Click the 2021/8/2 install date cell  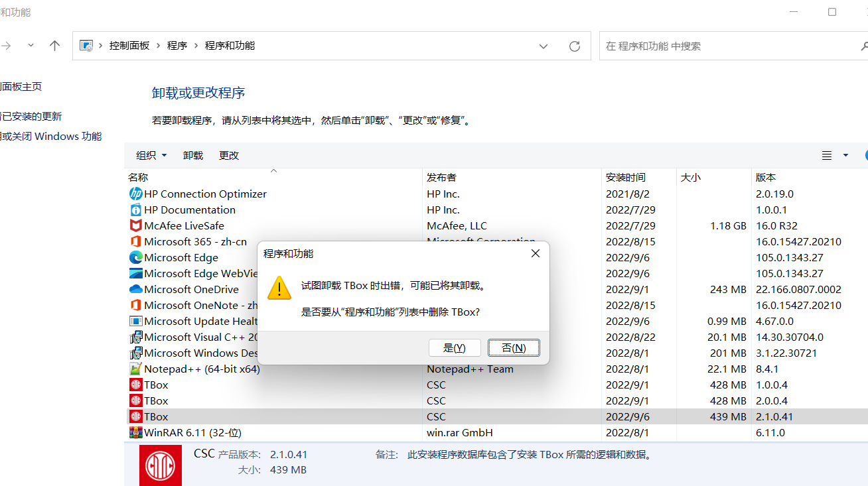(628, 194)
